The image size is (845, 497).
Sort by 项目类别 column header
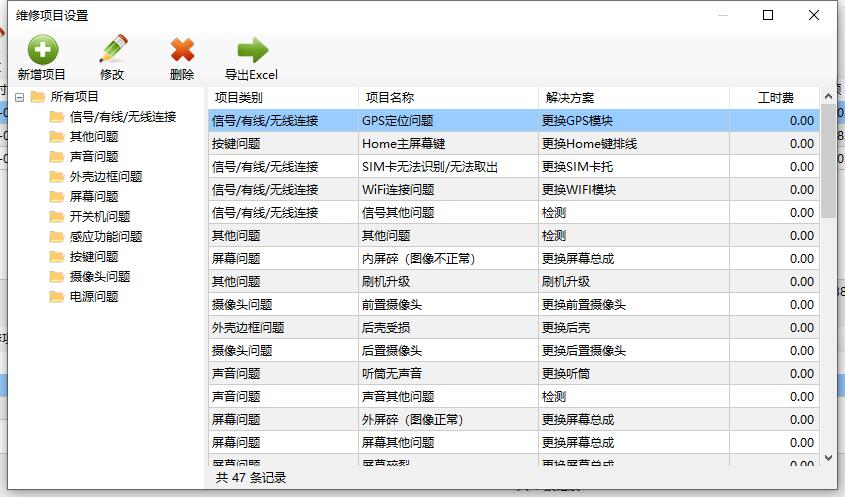click(283, 98)
